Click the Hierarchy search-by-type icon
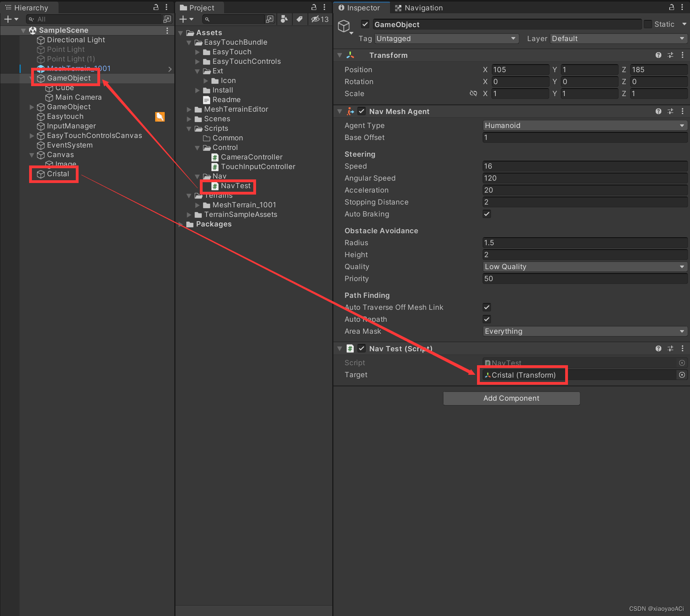690x616 pixels. (x=167, y=19)
